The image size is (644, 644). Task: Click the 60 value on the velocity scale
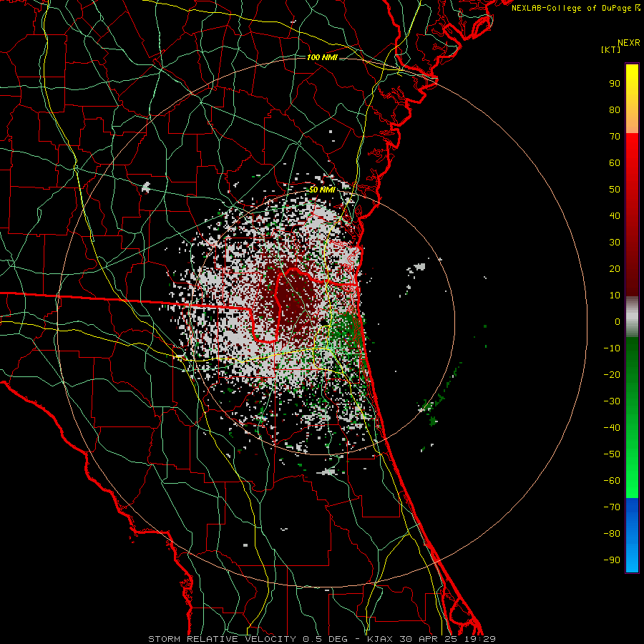click(x=615, y=163)
